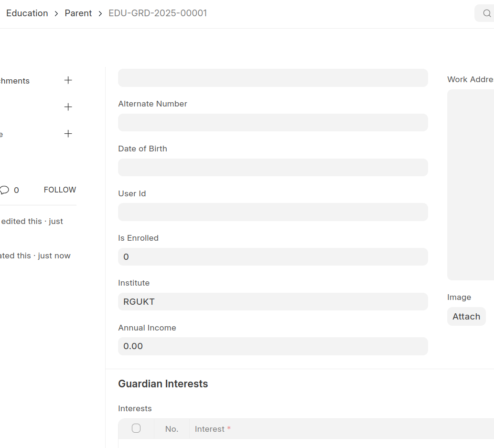Add an attachment using the plus icon

click(68, 80)
